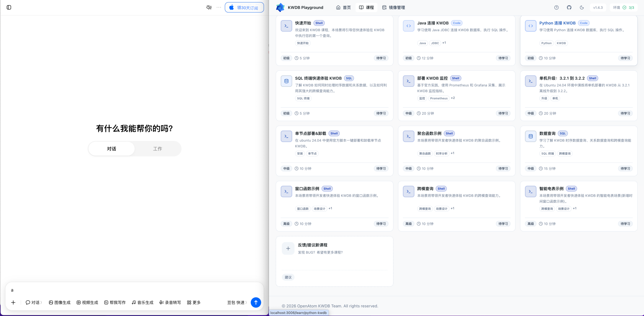Click the SQL 终端快速体验 KWDB database icon
This screenshot has width=644, height=316.
pyautogui.click(x=286, y=81)
